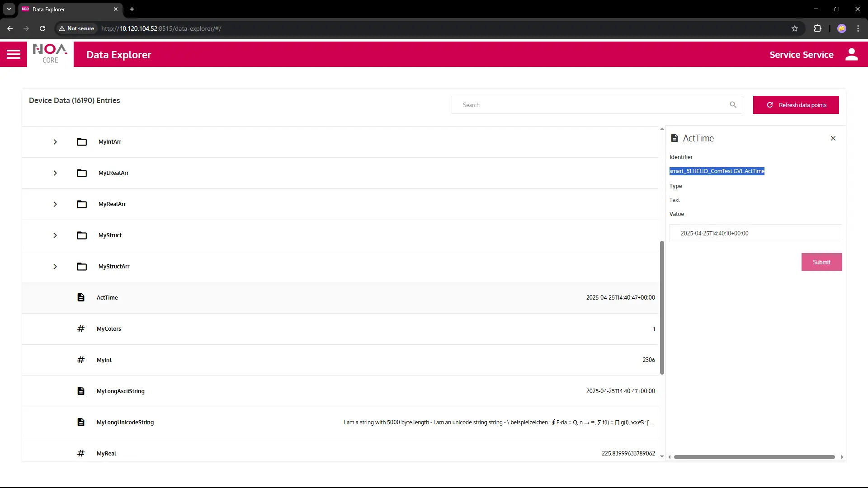Expand the MyStruct tree entry
This screenshot has height=488, width=868.
(x=55, y=235)
